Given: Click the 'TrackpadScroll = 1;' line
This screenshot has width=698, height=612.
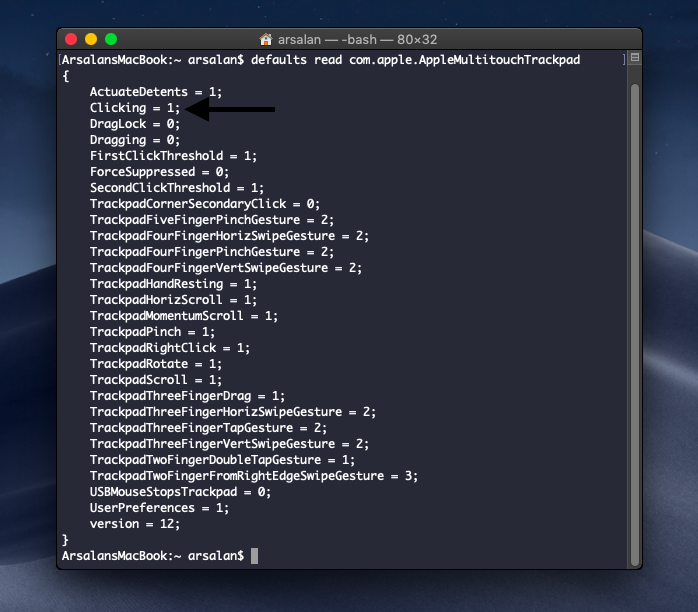Looking at the screenshot, I should [156, 380].
